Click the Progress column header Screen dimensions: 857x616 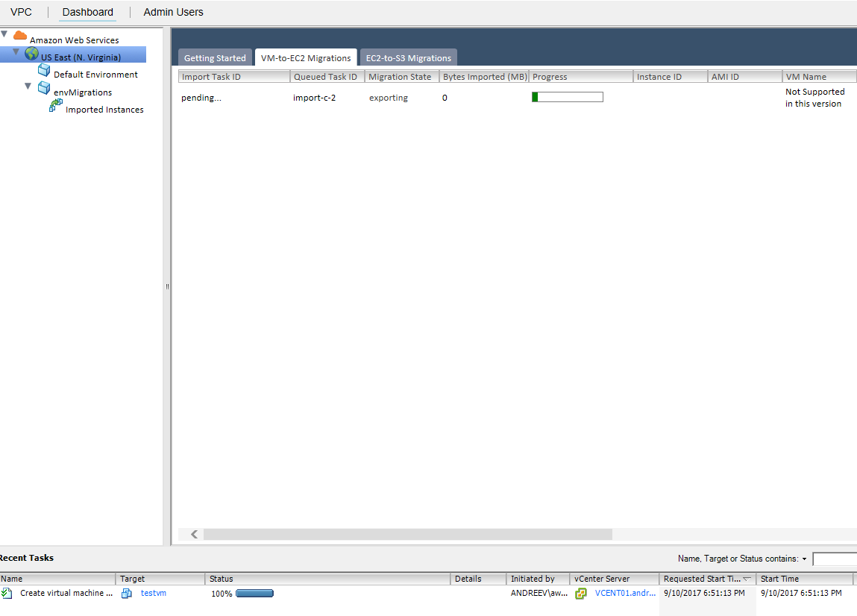[581, 77]
